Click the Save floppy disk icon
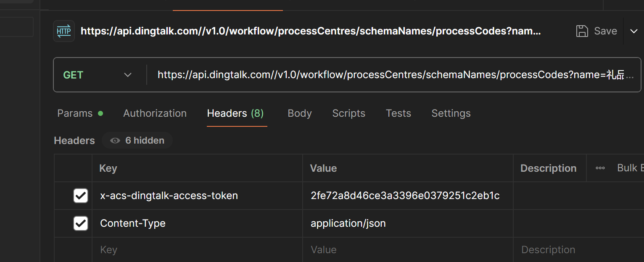This screenshot has height=262, width=644. (582, 31)
